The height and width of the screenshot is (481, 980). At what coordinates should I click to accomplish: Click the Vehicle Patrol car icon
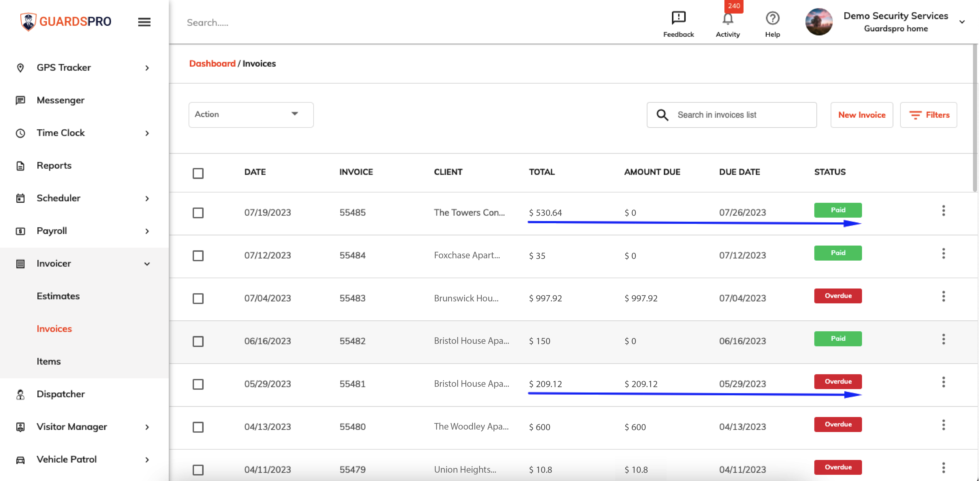pyautogui.click(x=21, y=460)
